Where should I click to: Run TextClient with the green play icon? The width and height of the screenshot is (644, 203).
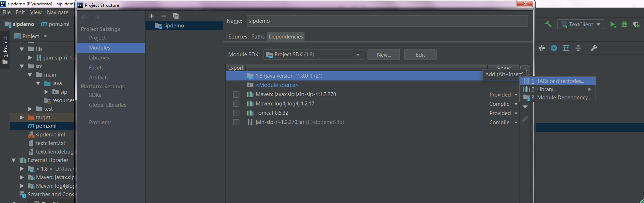[x=613, y=25]
